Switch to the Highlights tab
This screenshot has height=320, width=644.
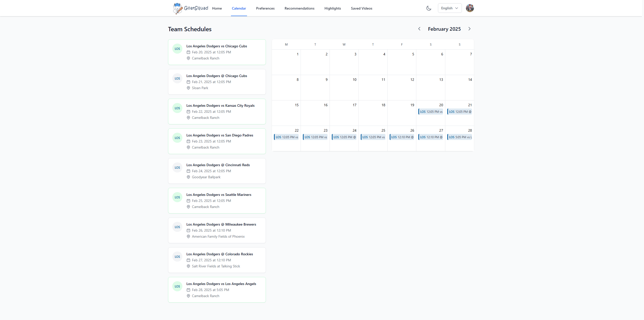pyautogui.click(x=333, y=8)
